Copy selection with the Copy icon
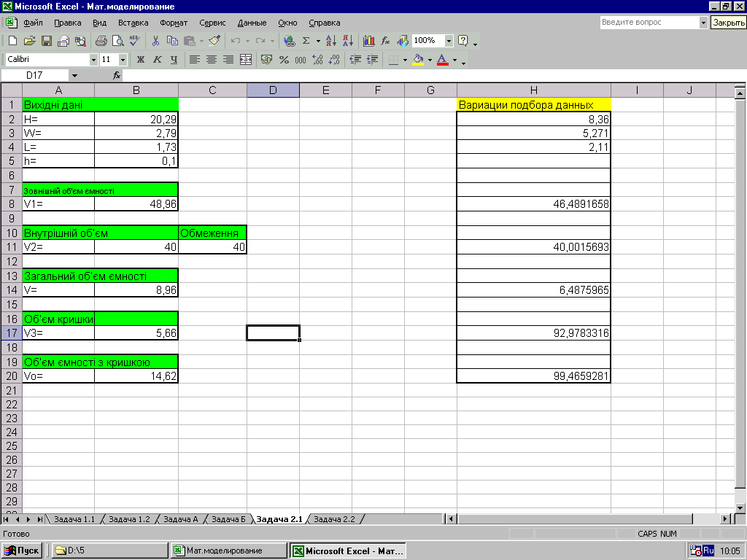The width and height of the screenshot is (747, 560). pos(172,41)
